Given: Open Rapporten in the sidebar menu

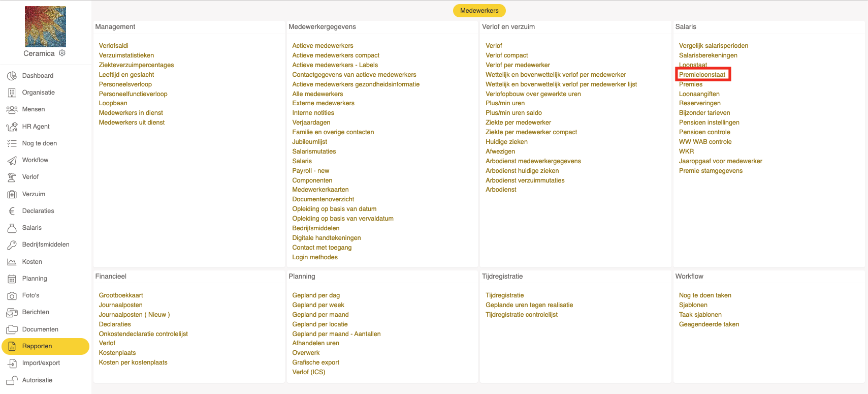Looking at the screenshot, I should pos(37,346).
